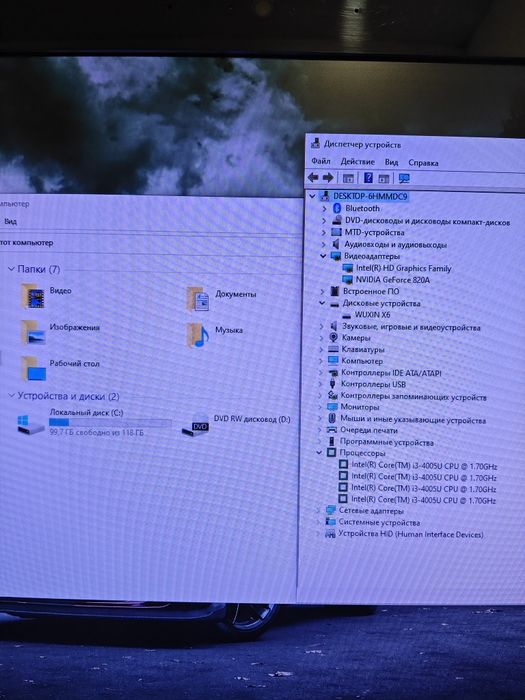The width and height of the screenshot is (525, 700).
Task: Click the Мониторы category icon
Action: [x=332, y=407]
